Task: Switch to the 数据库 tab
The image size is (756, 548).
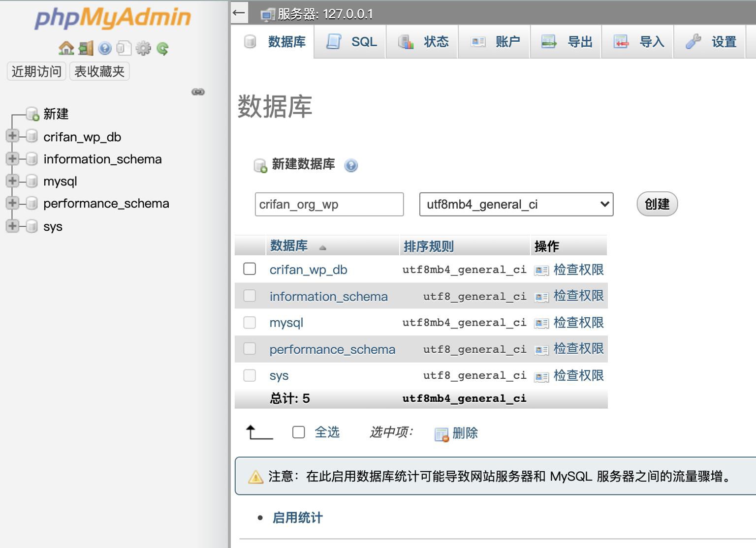Action: click(x=273, y=42)
